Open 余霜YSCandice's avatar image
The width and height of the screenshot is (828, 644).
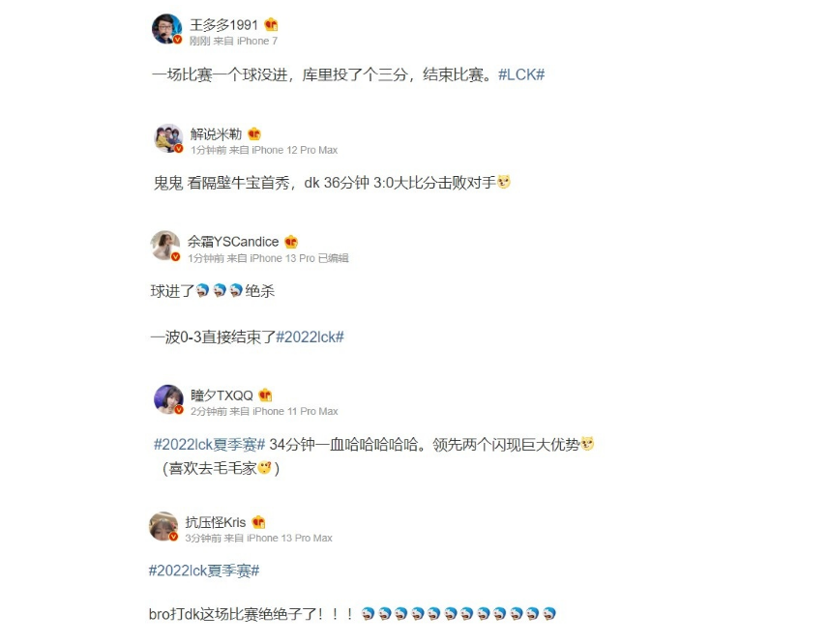(x=165, y=246)
